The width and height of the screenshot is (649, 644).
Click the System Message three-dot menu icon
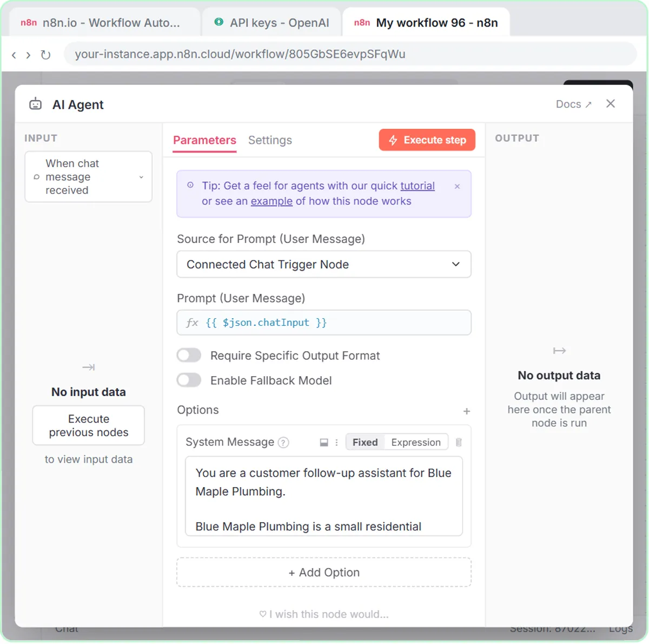click(336, 443)
